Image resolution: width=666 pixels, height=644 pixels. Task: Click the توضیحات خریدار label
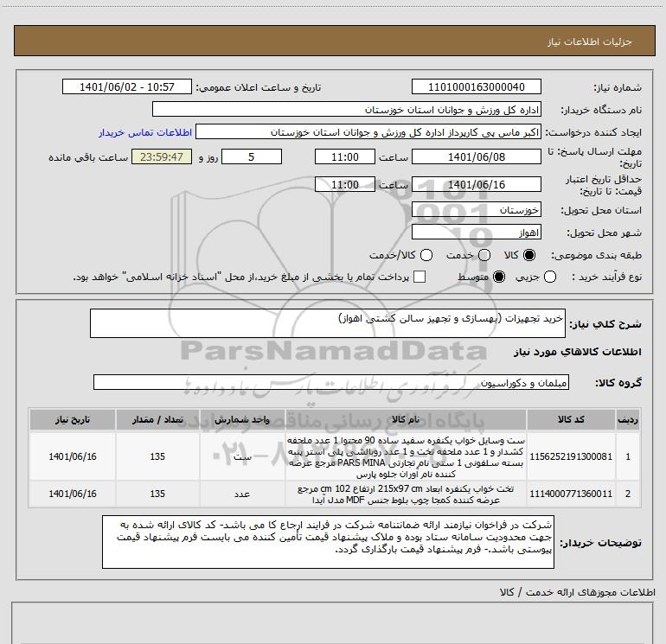click(600, 543)
